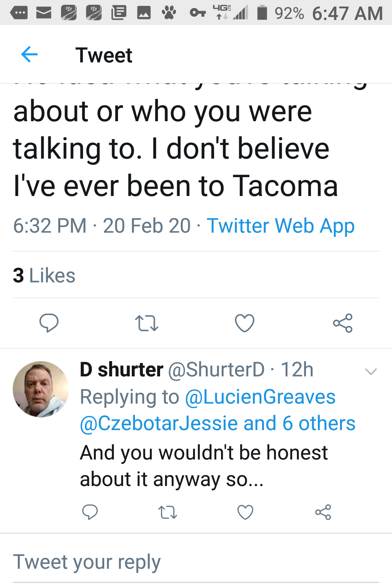The image size is (392, 588).
Task: Retweet D shurter's reply
Action: 168,513
